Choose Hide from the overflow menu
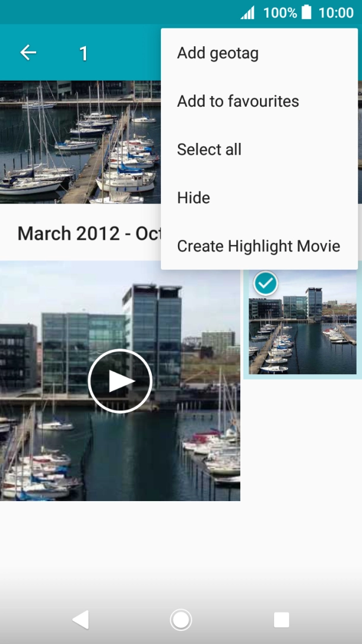Viewport: 362px width, 644px height. tap(193, 197)
